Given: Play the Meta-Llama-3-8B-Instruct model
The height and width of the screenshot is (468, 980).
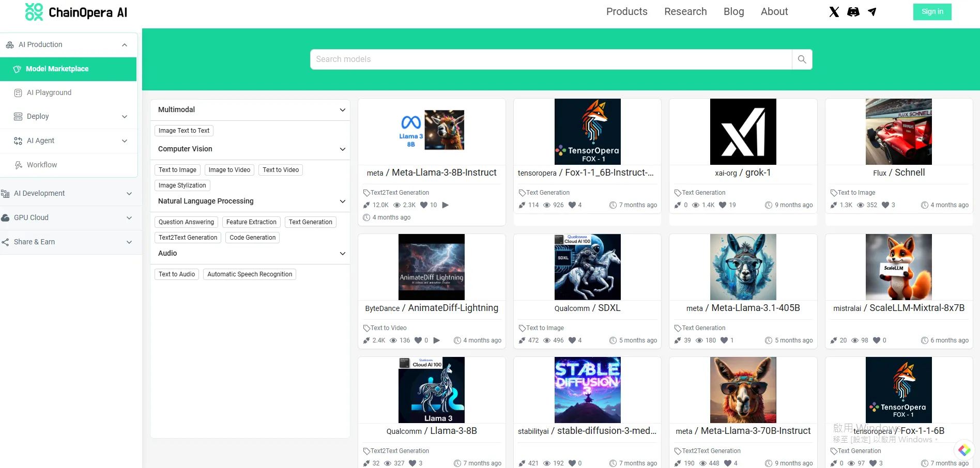Looking at the screenshot, I should [446, 205].
